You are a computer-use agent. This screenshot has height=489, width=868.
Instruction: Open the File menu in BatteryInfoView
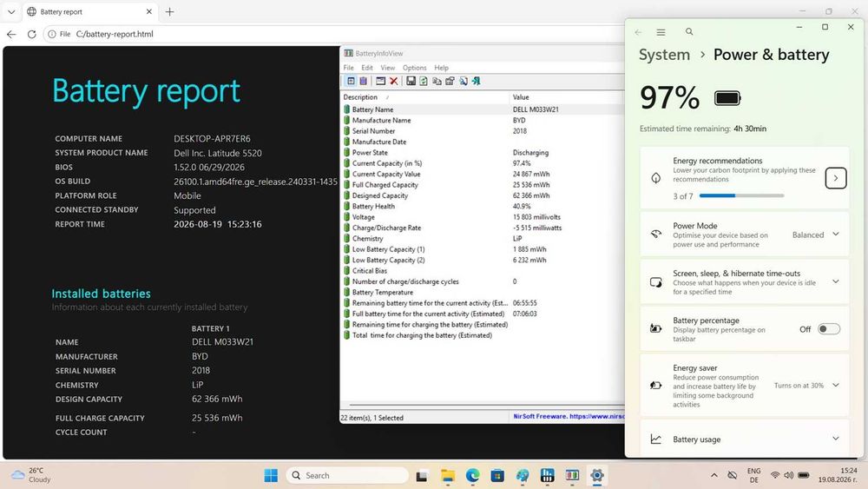coord(349,68)
